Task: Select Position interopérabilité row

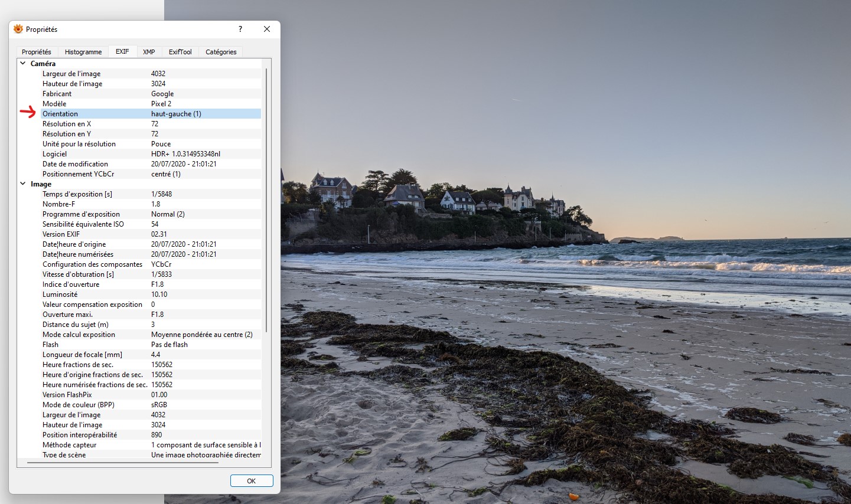Action: click(151, 435)
